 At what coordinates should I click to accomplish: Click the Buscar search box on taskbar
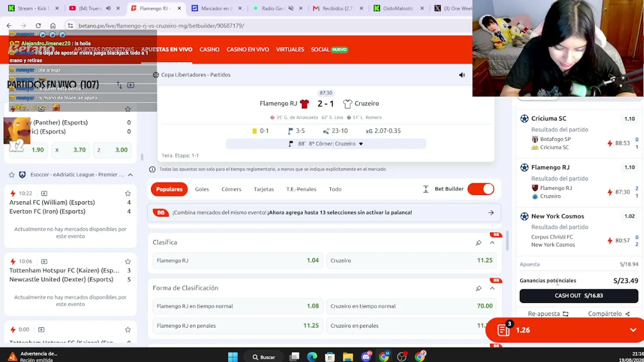point(263,357)
